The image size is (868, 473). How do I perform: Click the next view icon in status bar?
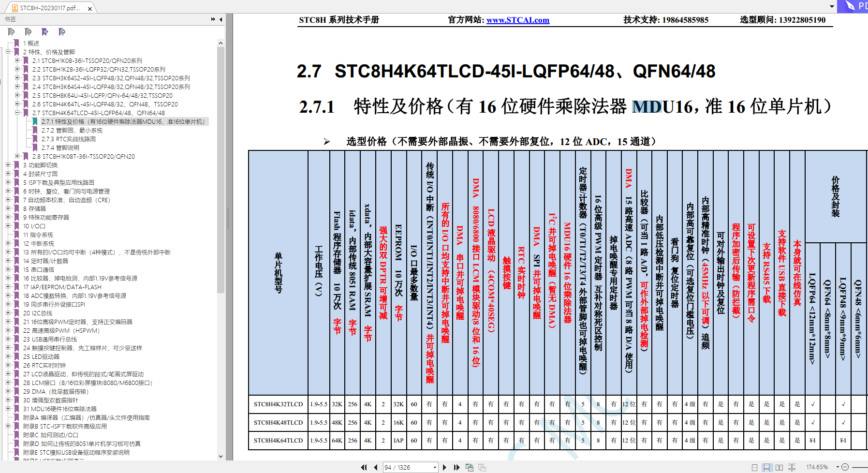point(482,467)
